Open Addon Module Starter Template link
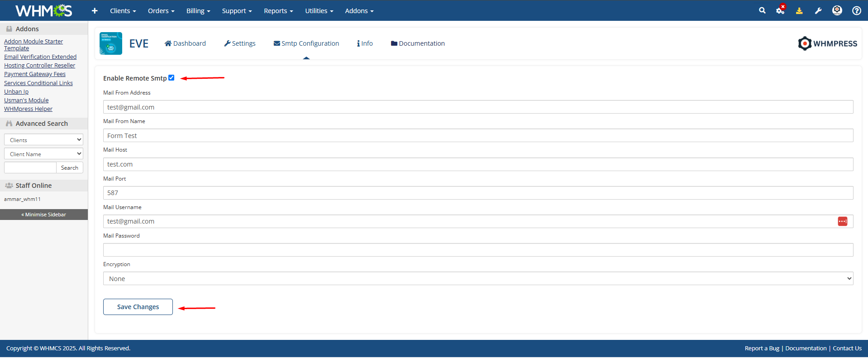 pyautogui.click(x=33, y=45)
